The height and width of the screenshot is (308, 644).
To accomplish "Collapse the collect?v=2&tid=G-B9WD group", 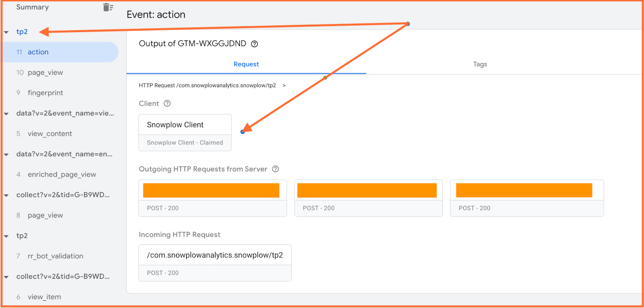I will click(x=6, y=195).
